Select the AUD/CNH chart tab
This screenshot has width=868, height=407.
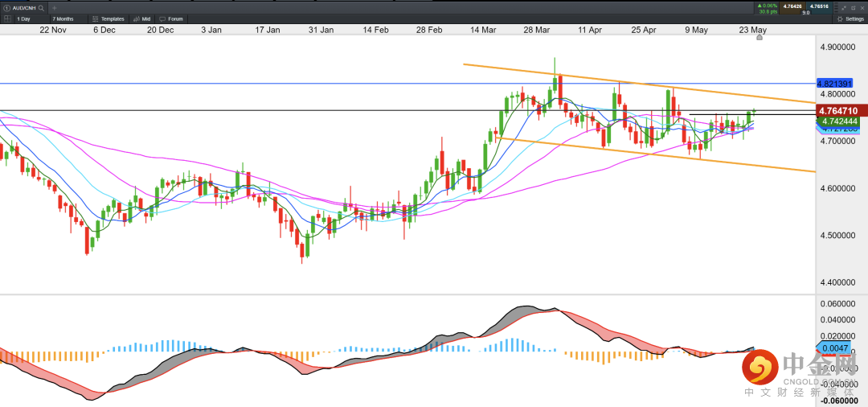18,7
